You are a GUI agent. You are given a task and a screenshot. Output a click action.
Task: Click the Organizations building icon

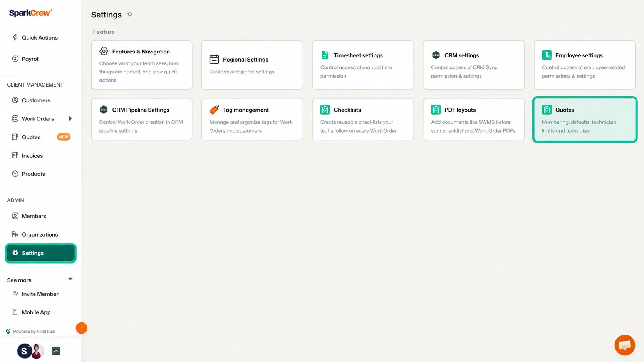15,234
